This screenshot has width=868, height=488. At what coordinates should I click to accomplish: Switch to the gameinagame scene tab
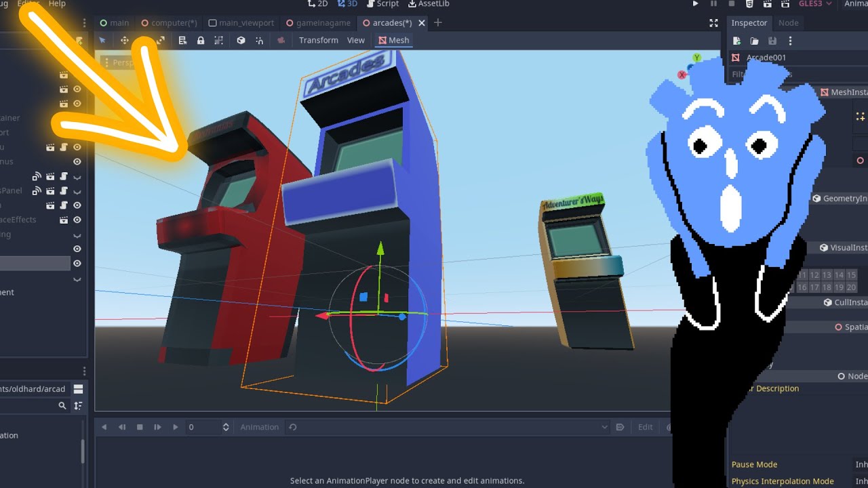(x=318, y=23)
